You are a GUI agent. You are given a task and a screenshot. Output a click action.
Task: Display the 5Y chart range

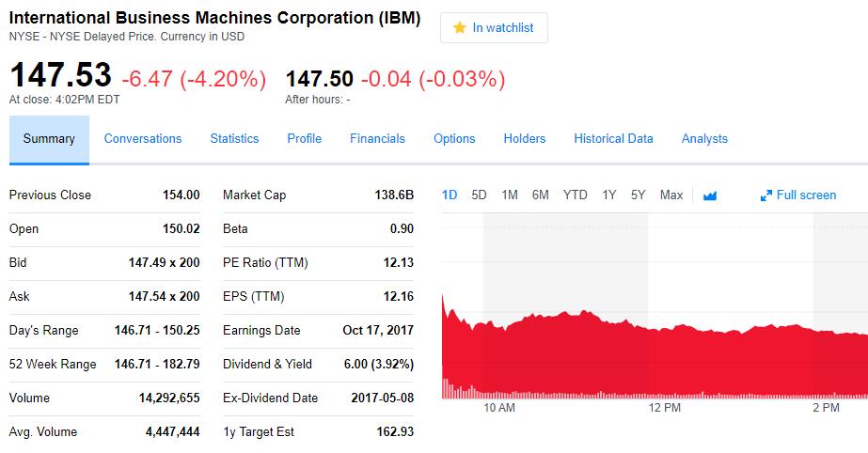coord(639,195)
